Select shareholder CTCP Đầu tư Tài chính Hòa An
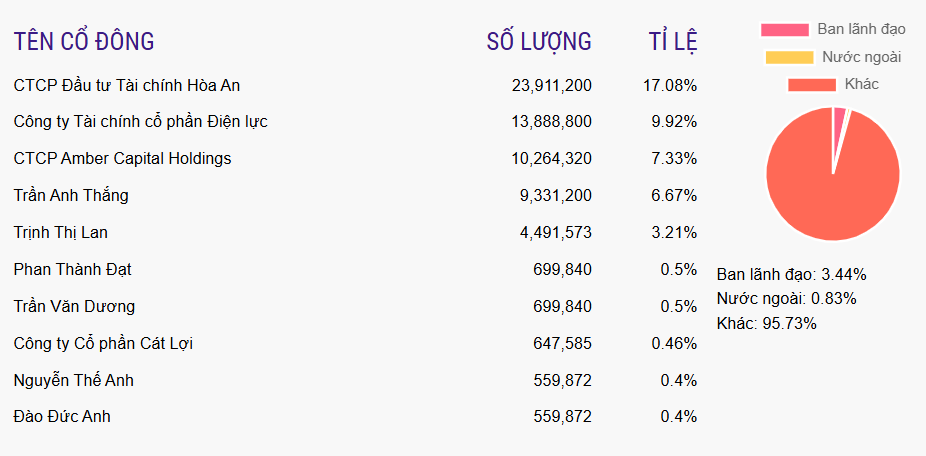The height and width of the screenshot is (456, 926). pos(127,85)
